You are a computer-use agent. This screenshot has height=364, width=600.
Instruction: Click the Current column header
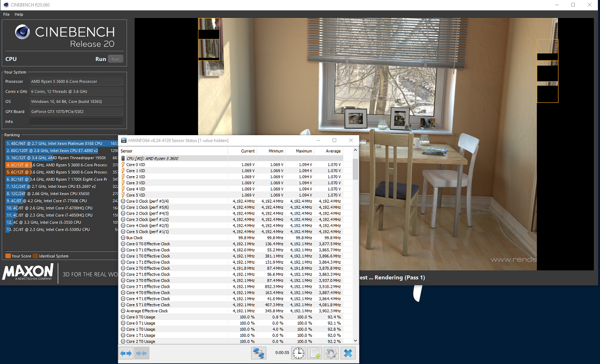click(242, 151)
